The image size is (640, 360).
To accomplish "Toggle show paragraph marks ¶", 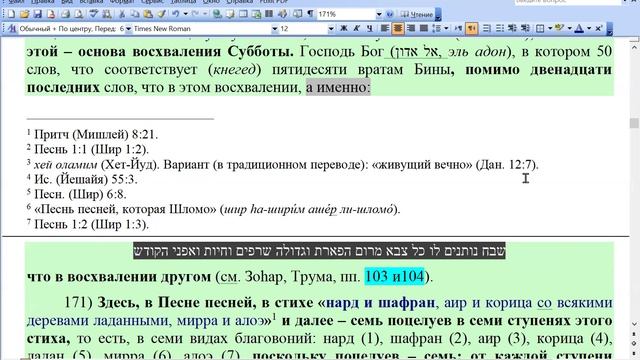I will 310,14.
